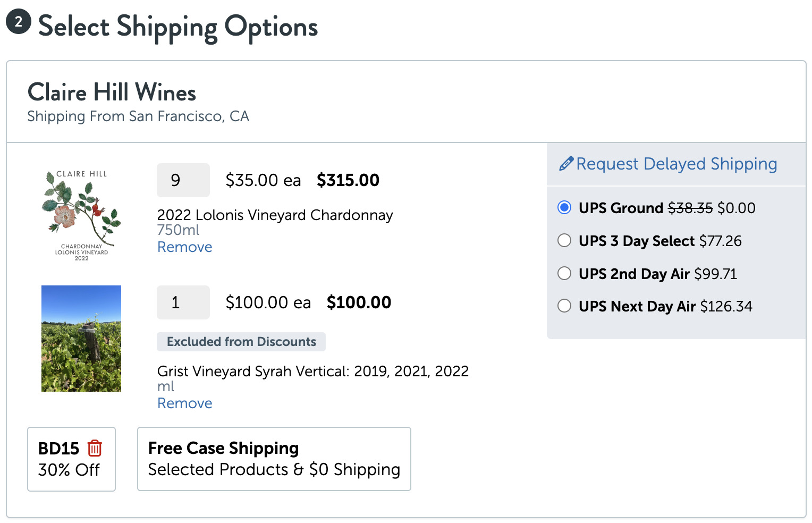The height and width of the screenshot is (523, 812).
Task: Edit Syrah Vertical quantity field showing 1
Action: [x=183, y=302]
